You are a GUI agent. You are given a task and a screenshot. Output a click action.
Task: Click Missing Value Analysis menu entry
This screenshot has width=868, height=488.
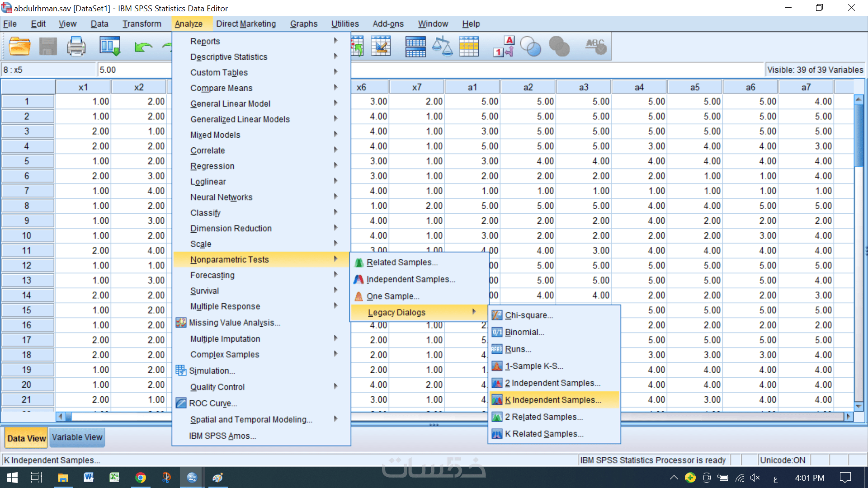point(234,323)
